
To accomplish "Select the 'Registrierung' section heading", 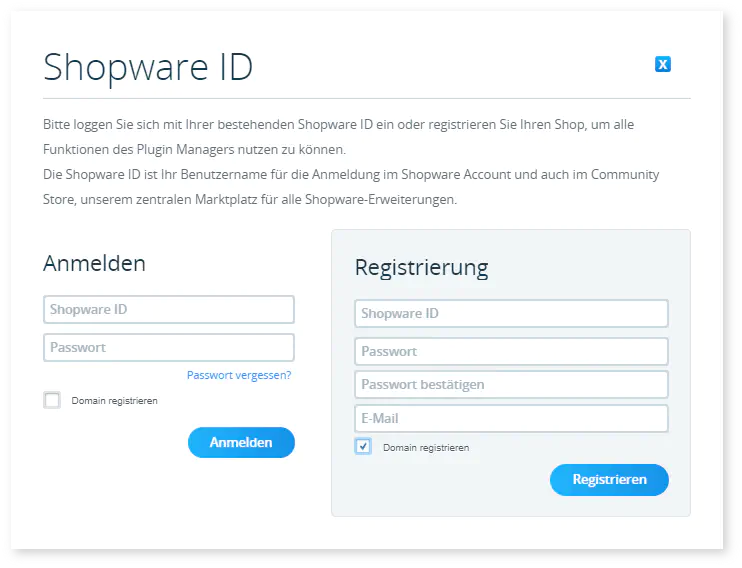I will click(x=421, y=268).
